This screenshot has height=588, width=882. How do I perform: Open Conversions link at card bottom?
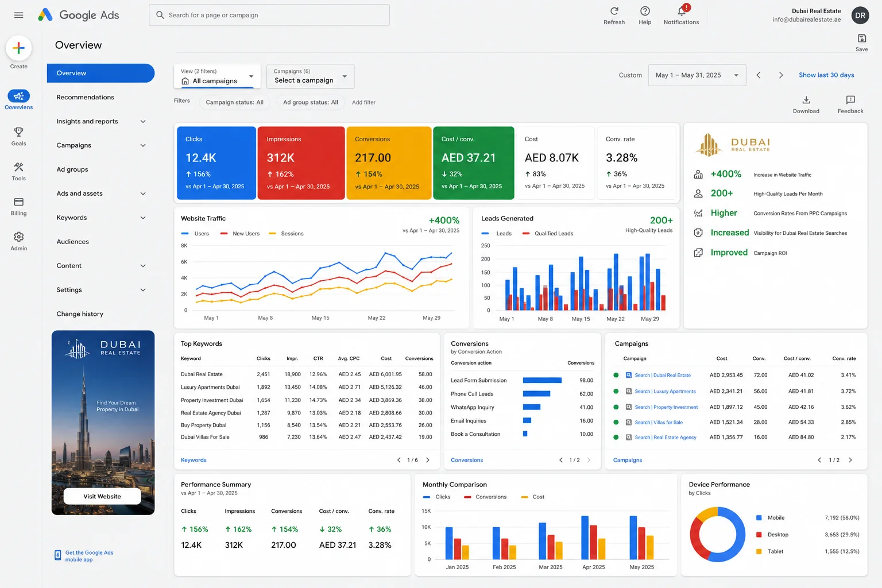[467, 460]
